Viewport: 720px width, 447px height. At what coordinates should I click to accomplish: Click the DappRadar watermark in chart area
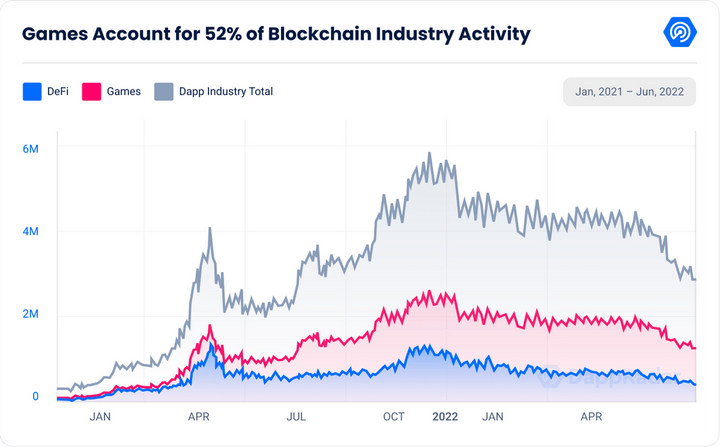(x=608, y=377)
